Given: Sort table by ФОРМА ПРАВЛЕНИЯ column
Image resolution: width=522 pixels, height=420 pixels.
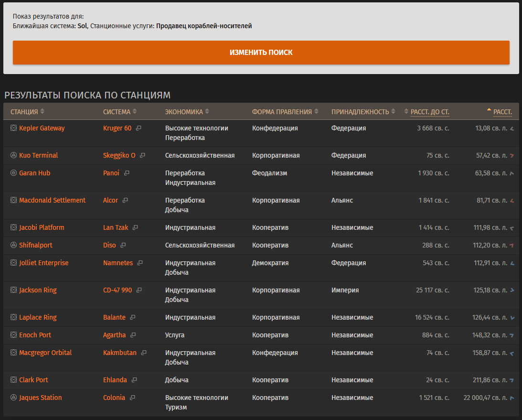Looking at the screenshot, I should tap(285, 112).
